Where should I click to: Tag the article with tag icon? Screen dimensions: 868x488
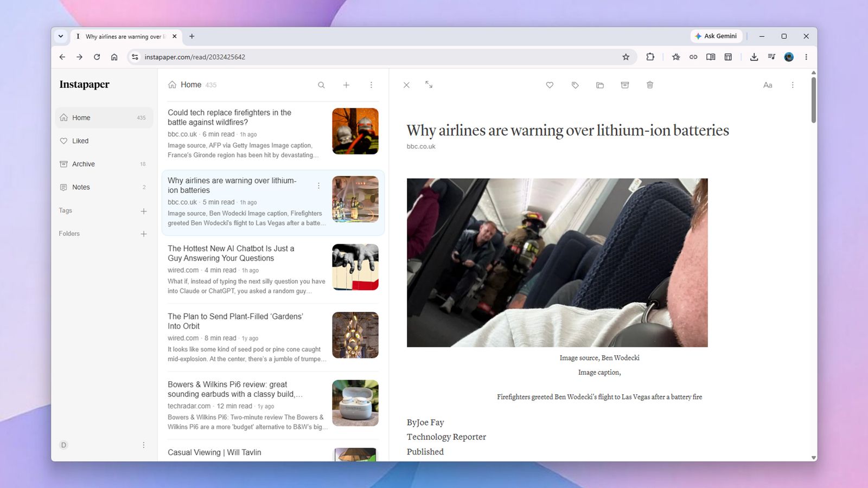point(575,85)
